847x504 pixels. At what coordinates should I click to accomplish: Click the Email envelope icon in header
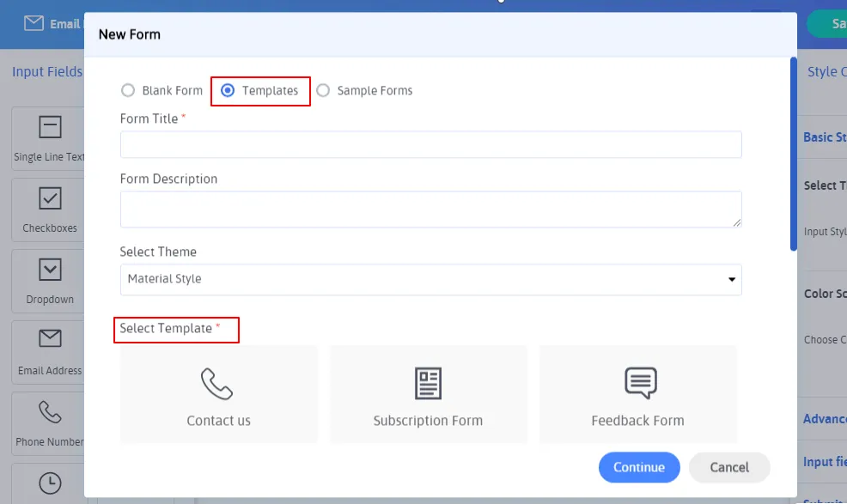[34, 23]
